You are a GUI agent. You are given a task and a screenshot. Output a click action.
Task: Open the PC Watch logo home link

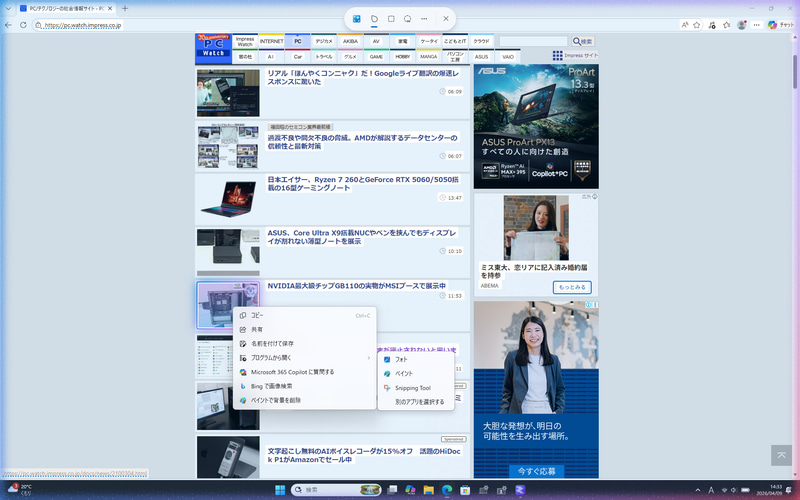(x=213, y=48)
